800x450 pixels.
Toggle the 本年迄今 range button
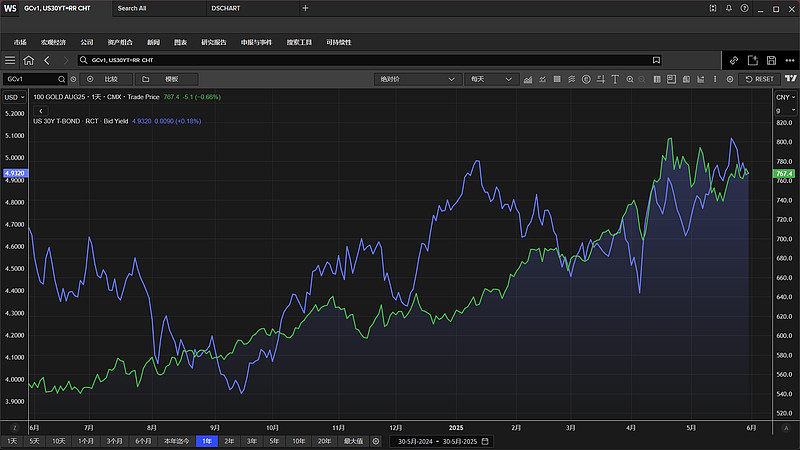tap(177, 441)
